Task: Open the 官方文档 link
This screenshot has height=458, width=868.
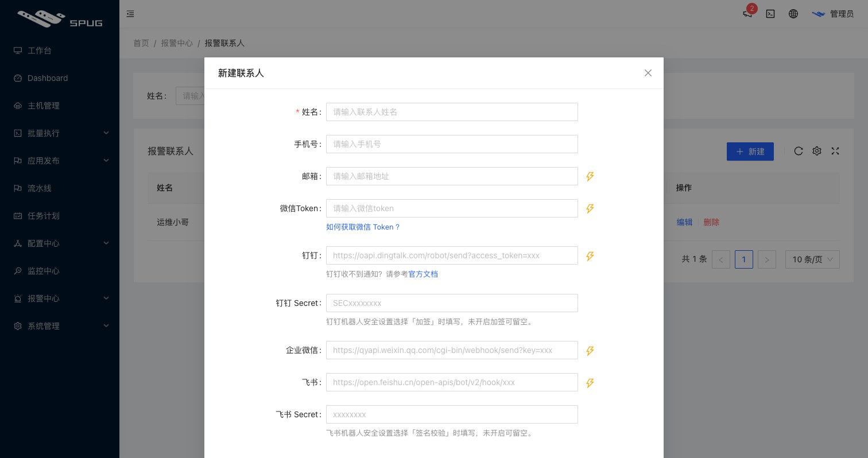Action: (x=423, y=274)
